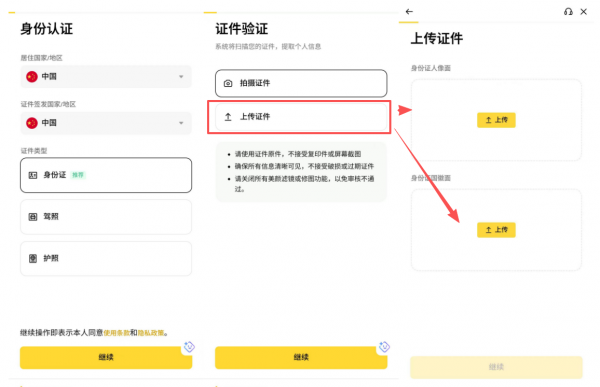Click the China flag in issuing country field
The image size is (600, 387).
32,123
